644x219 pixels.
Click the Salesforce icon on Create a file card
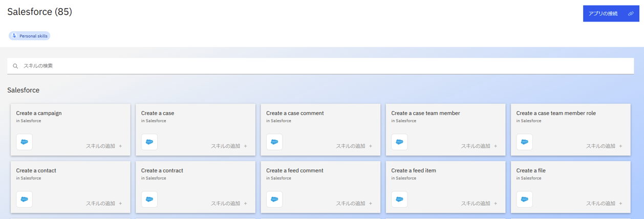525,200
